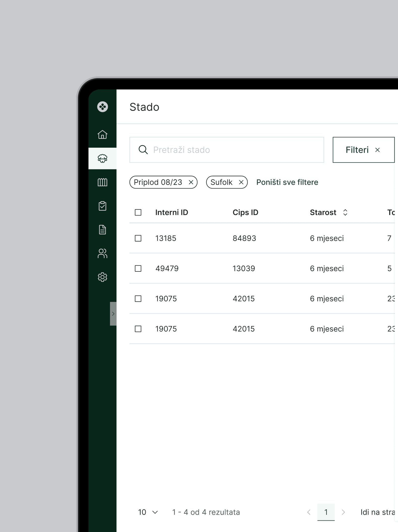Check the row with Interni ID 13185
Screen dimensions: 398x532
point(138,238)
